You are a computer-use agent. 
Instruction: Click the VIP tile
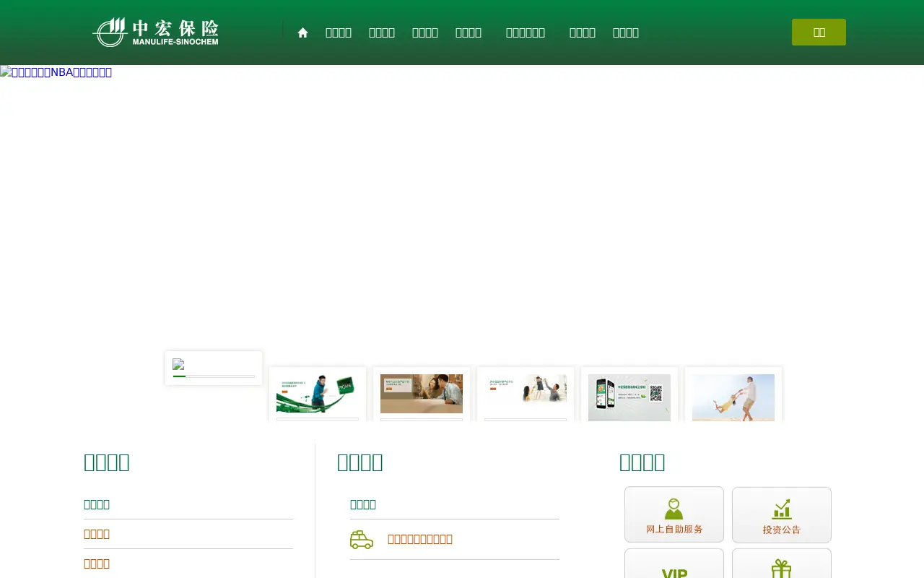674,564
